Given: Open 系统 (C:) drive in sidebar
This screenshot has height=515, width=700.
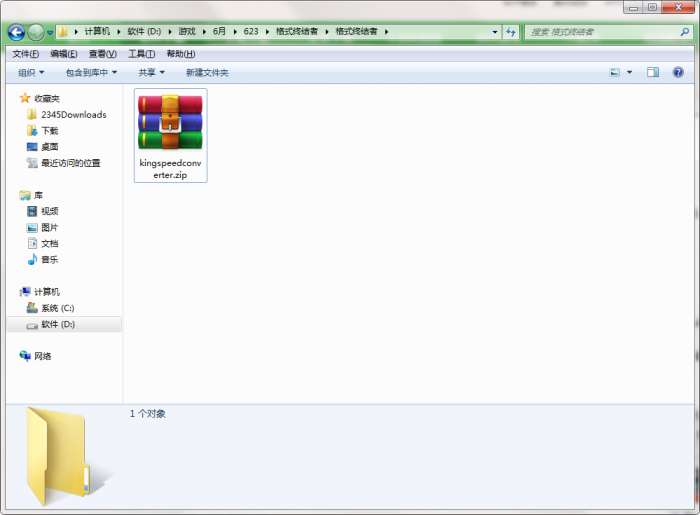Looking at the screenshot, I should click(58, 308).
